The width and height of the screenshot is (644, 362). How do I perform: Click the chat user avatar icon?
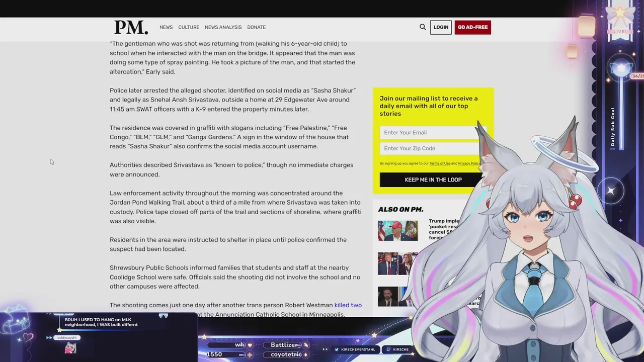pos(70,348)
